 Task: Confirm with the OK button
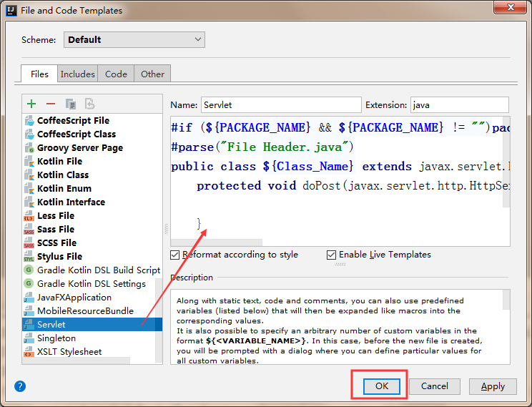pos(382,386)
